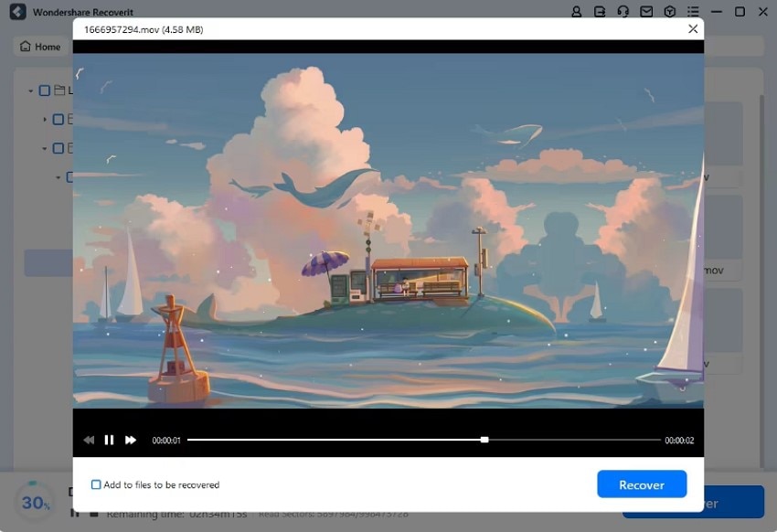Toggle the third tree row checkbox
Image resolution: width=777 pixels, height=532 pixels.
tap(58, 148)
